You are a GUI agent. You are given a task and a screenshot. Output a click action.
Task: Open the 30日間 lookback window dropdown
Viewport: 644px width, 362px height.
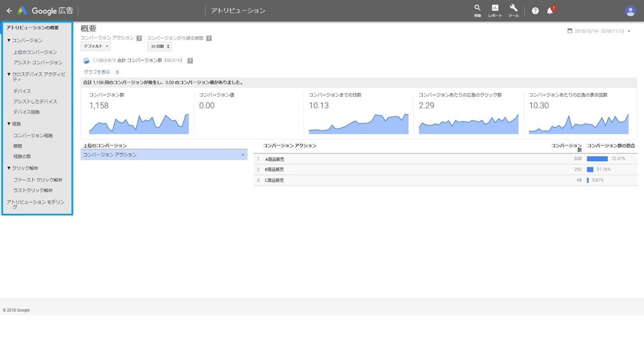pyautogui.click(x=159, y=46)
